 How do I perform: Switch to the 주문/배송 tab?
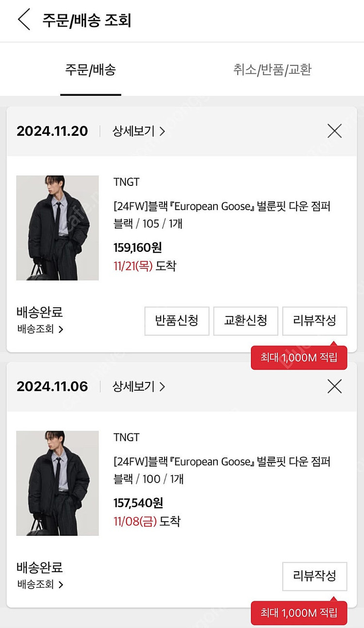point(90,70)
